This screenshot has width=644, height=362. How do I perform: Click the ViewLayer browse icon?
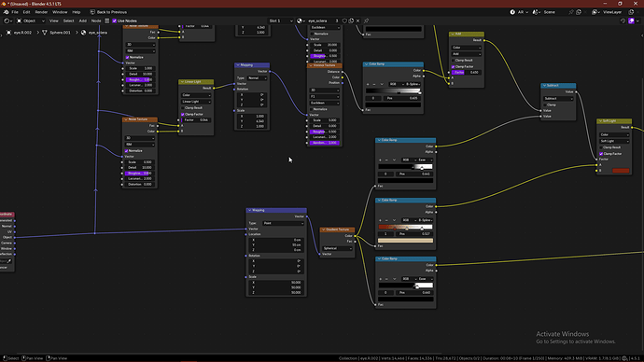(x=595, y=12)
